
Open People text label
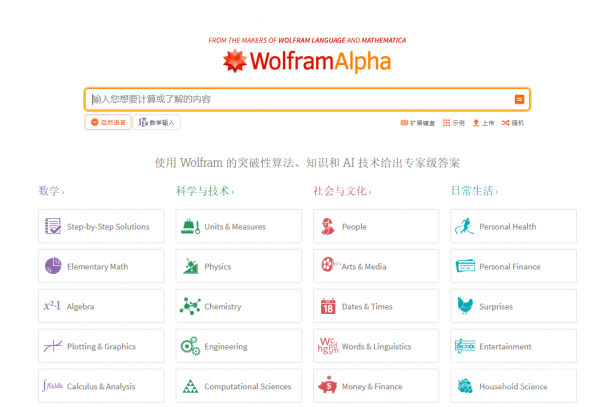354,227
